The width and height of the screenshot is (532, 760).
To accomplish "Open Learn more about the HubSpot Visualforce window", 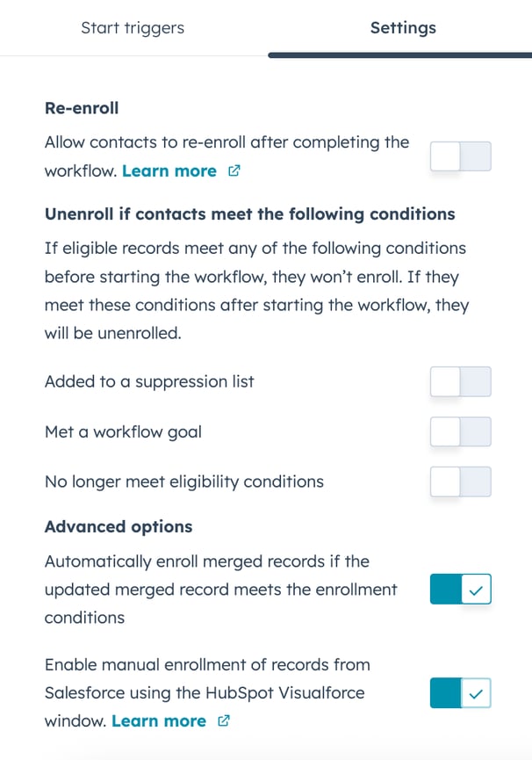I will pos(161,720).
